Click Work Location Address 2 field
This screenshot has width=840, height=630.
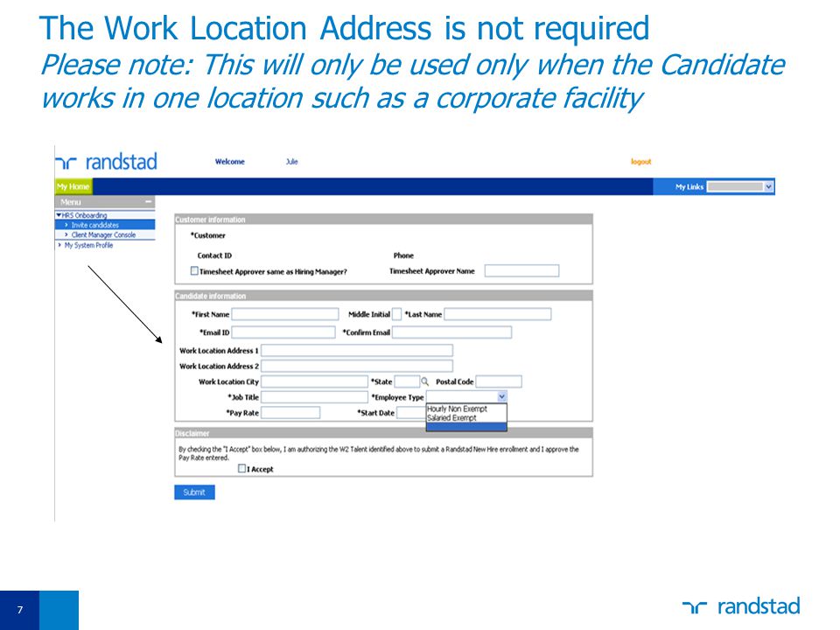[357, 366]
